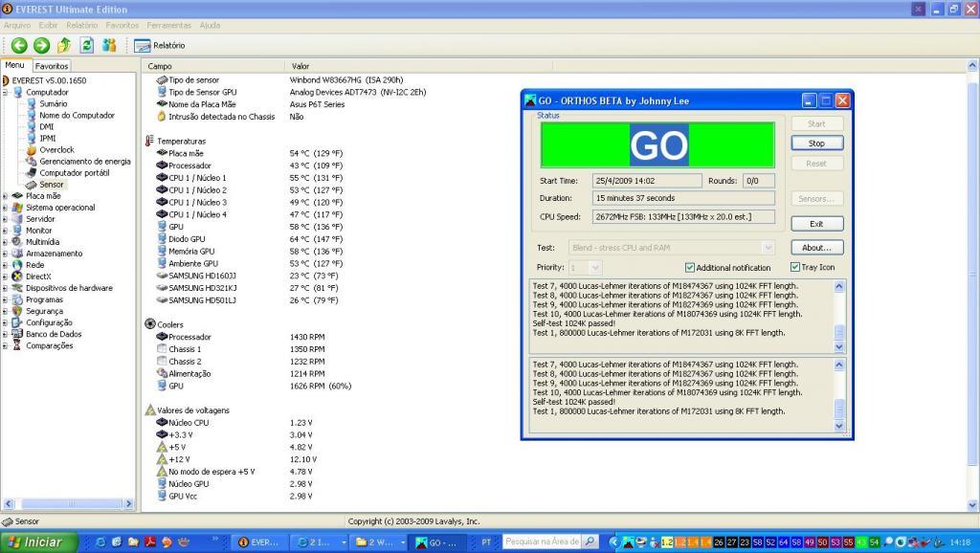This screenshot has width=980, height=553.
Task: Click the Temperaturas thermometer icon
Action: click(x=149, y=141)
